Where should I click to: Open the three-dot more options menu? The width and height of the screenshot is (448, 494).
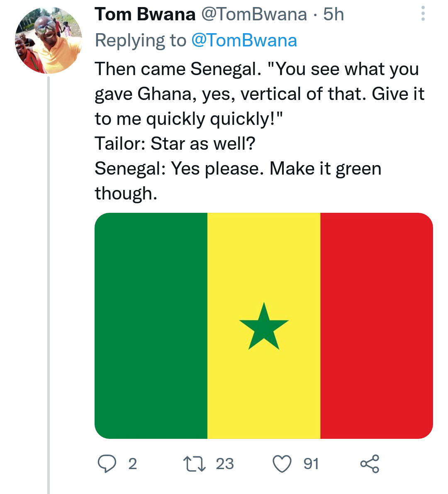(423, 14)
